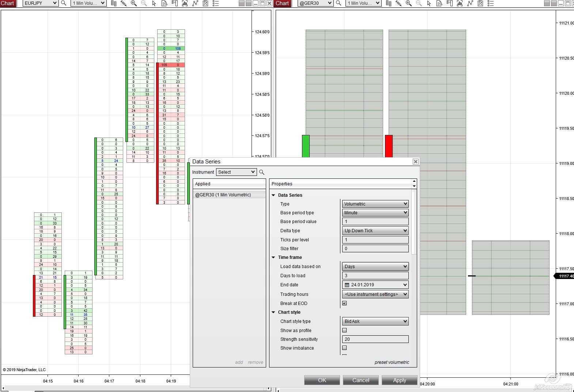Select cursor pointer tool on EURJPY chart
Viewport: 574px width, 392px height.
154,3
